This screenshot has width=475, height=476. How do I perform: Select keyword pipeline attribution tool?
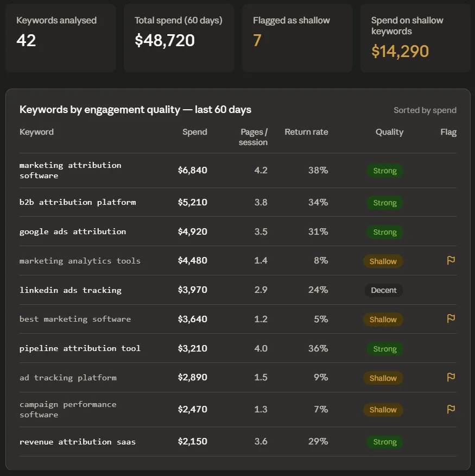[80, 348]
